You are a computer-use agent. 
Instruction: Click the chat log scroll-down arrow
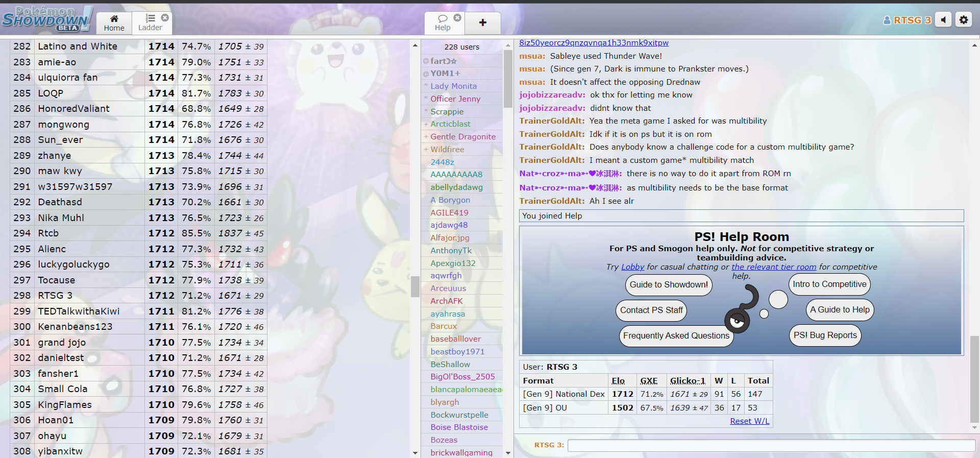pos(974,427)
